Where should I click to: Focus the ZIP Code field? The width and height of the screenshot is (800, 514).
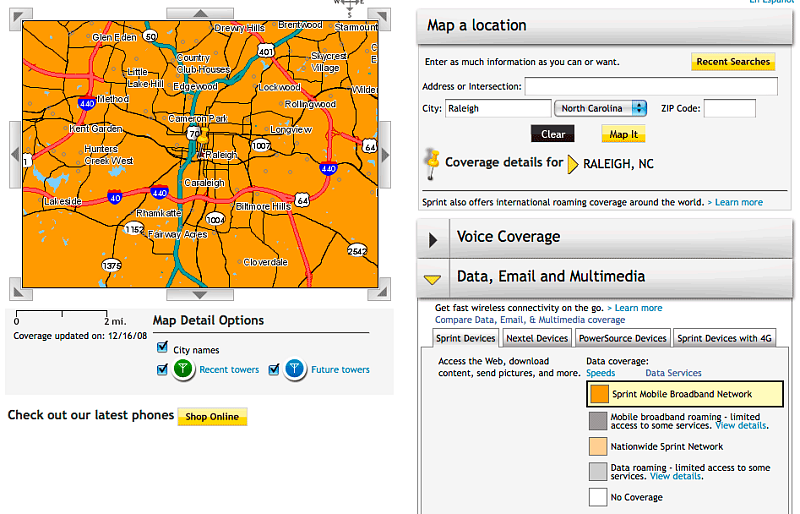pos(730,108)
